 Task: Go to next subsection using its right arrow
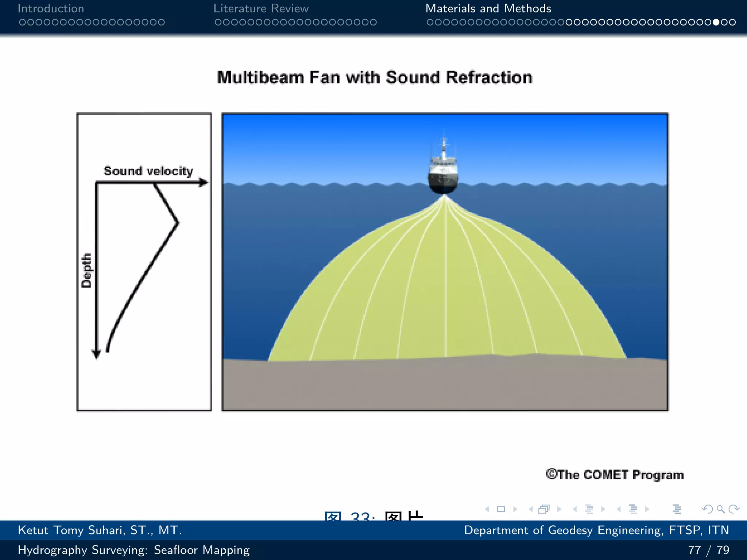(x=603, y=509)
